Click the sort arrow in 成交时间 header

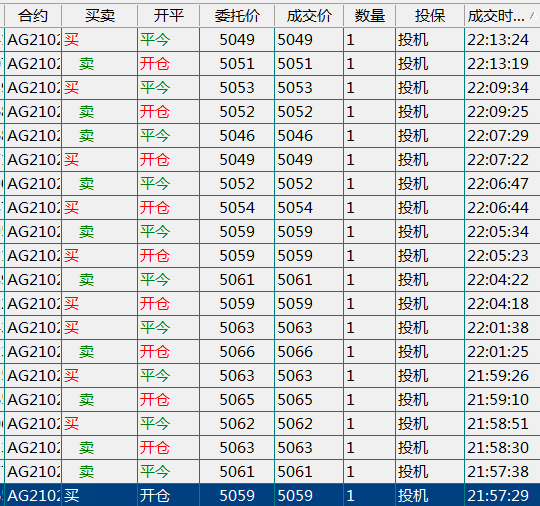point(533,15)
